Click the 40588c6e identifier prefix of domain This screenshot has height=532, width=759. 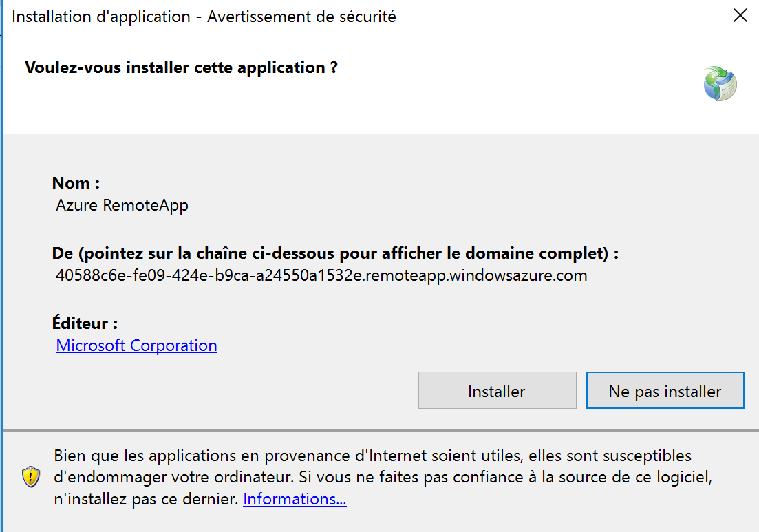pyautogui.click(x=85, y=276)
